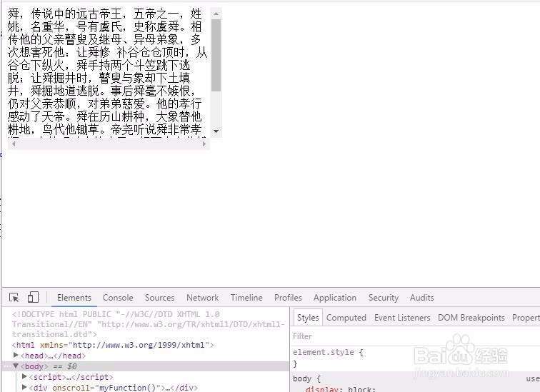Collapse the body element node

[x=16, y=366]
